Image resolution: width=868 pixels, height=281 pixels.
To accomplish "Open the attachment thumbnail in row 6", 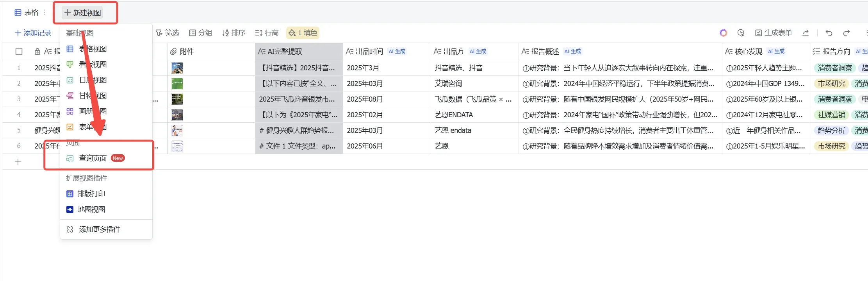I will pyautogui.click(x=177, y=146).
